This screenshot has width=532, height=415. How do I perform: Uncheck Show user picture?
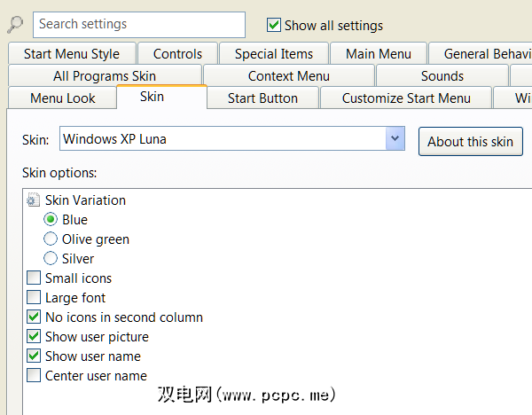pyautogui.click(x=34, y=337)
